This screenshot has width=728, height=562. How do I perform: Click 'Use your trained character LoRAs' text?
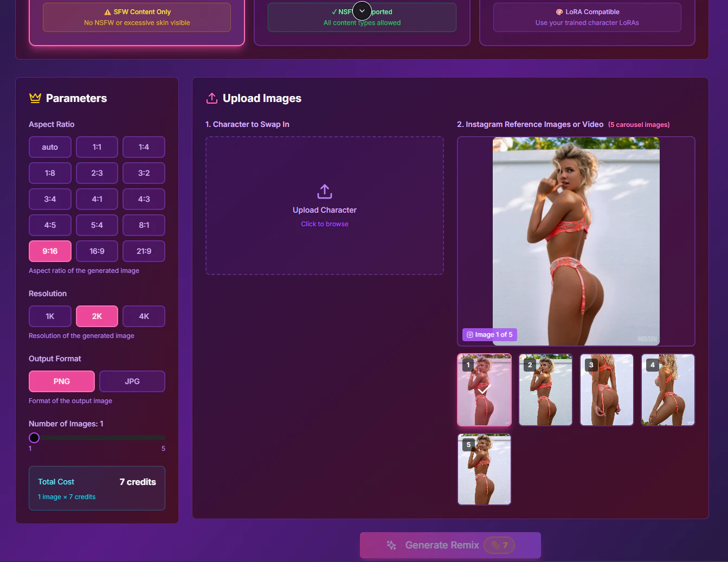click(587, 23)
